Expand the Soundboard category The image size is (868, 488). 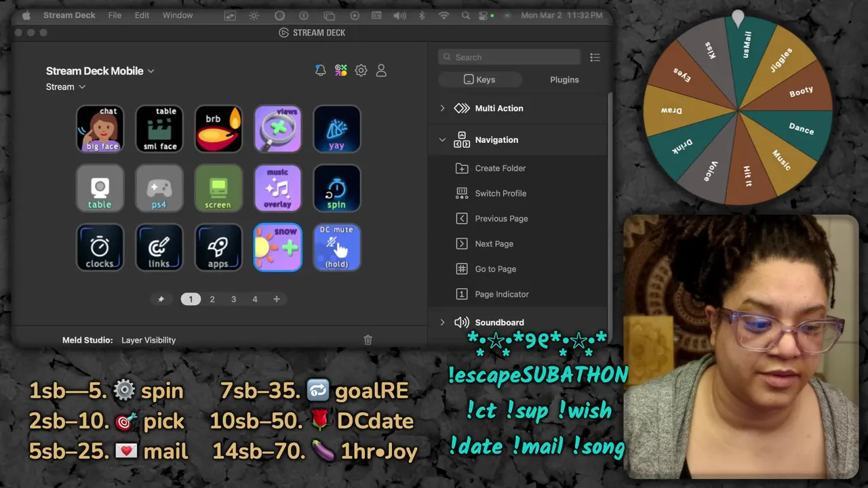[442, 323]
